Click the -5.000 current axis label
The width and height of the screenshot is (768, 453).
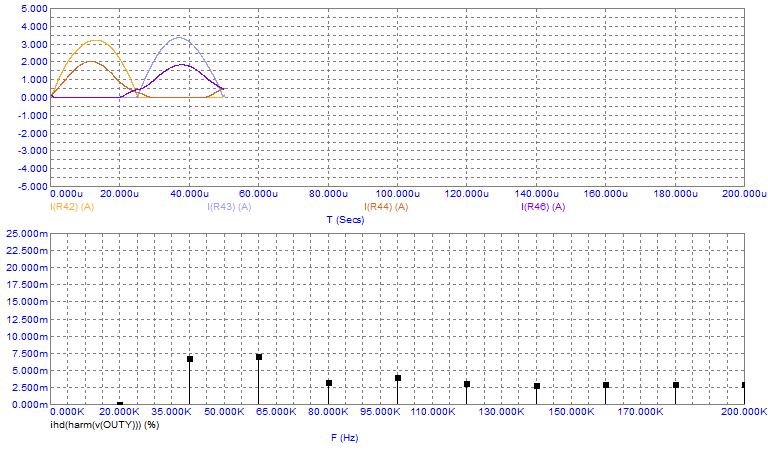pyautogui.click(x=33, y=187)
